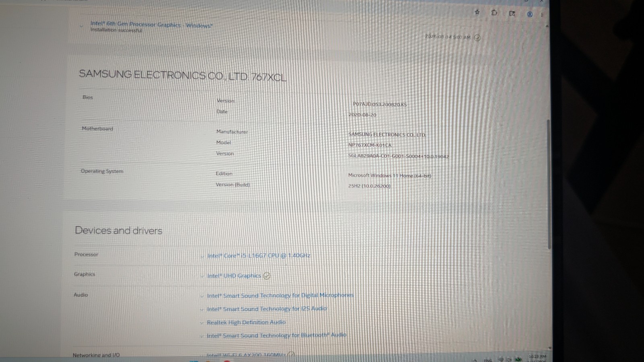Click the Devices and drivers heading
This screenshot has width=644, height=362.
click(x=119, y=230)
